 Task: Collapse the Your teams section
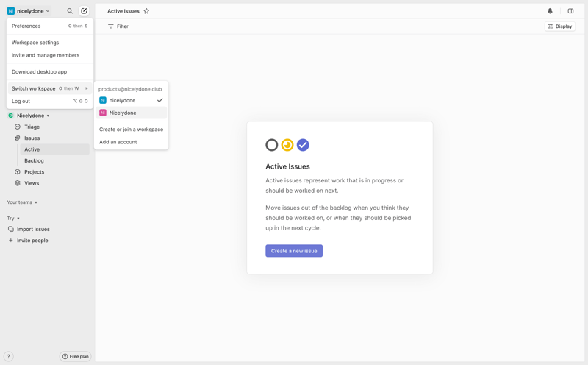point(36,202)
